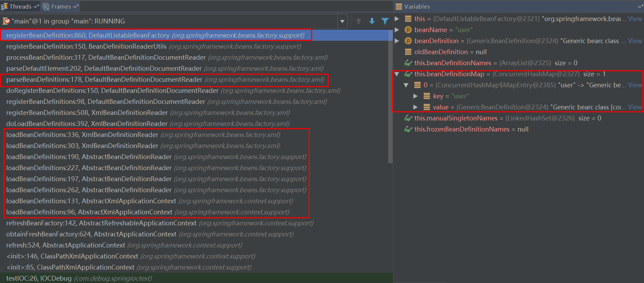This screenshot has height=283, width=644.
Task: Open the thread selector dropdown arrow
Action: (342, 21)
